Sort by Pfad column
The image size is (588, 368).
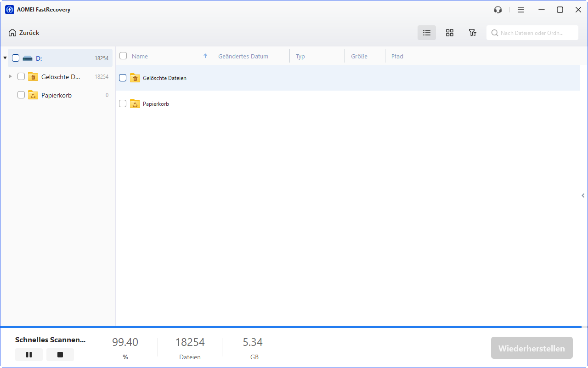pos(397,56)
